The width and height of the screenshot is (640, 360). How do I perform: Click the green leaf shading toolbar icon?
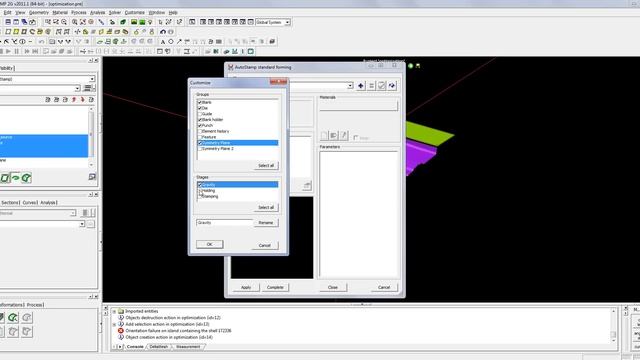pos(123,22)
